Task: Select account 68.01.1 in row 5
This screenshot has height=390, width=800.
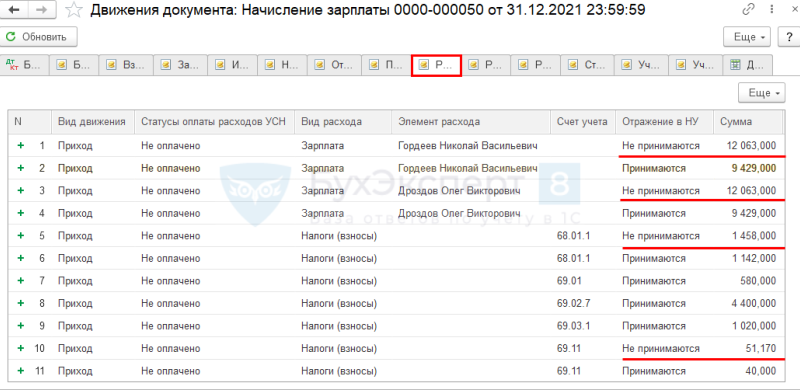Action: 573,236
